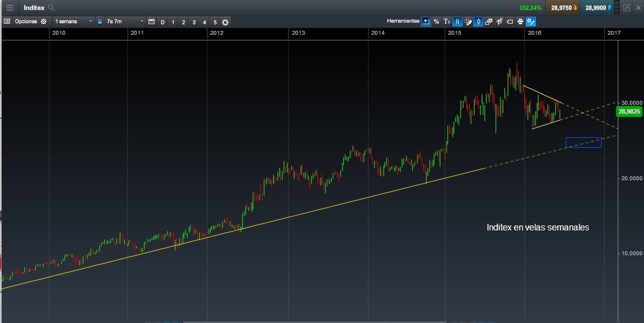This screenshot has width=644, height=323.
Task: Click the 2013 label on time axis
Action: [x=298, y=33]
